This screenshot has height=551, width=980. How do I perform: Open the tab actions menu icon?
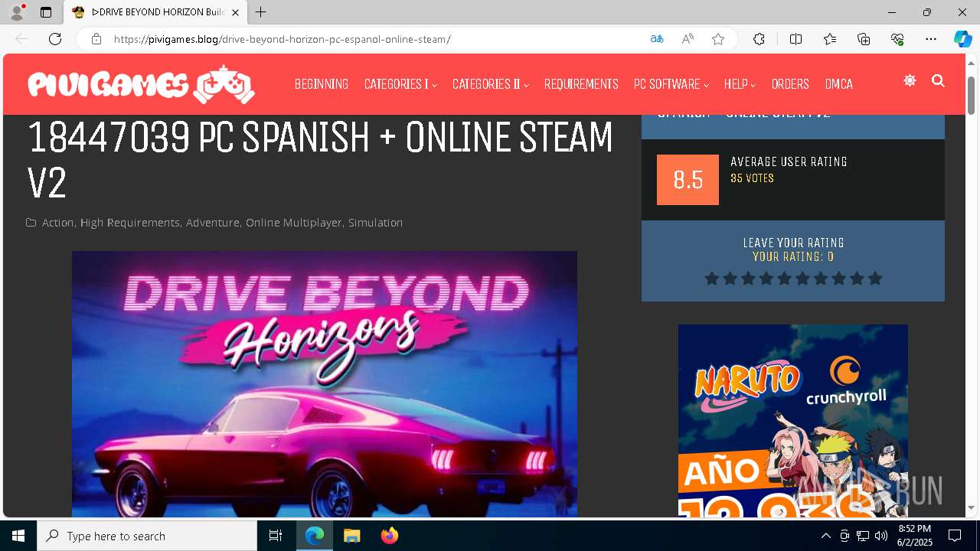[x=46, y=12]
